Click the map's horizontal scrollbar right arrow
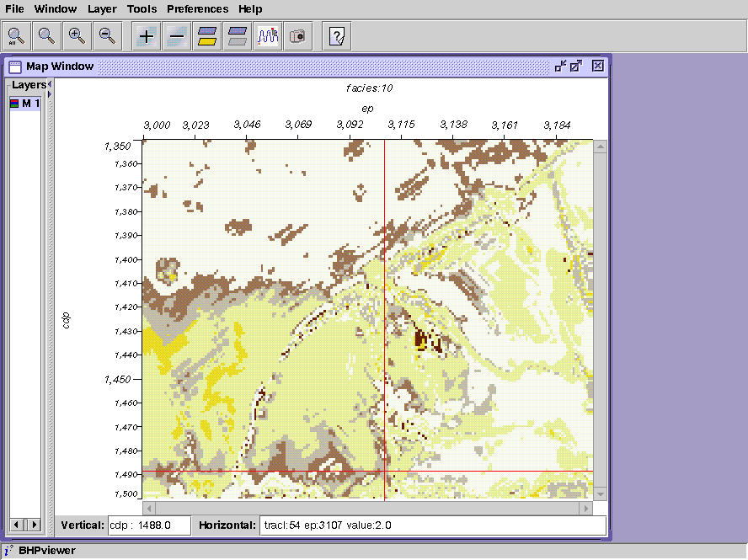 (586, 509)
